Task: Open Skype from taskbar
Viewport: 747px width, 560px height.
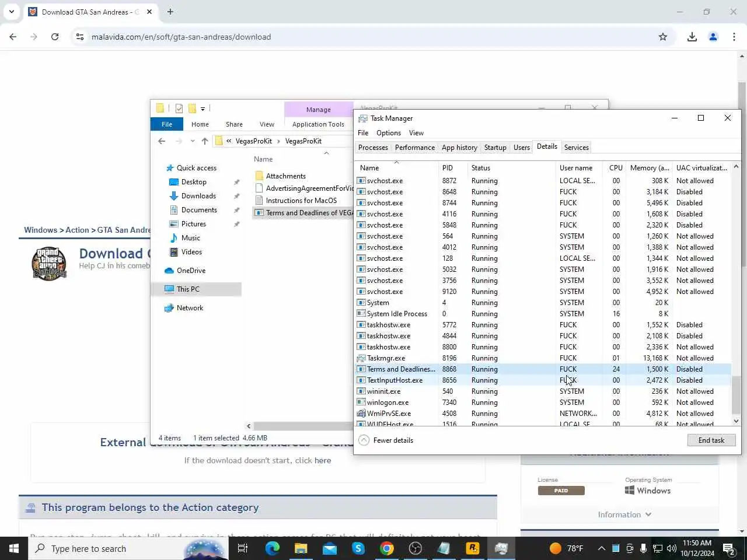Action: coord(358,548)
